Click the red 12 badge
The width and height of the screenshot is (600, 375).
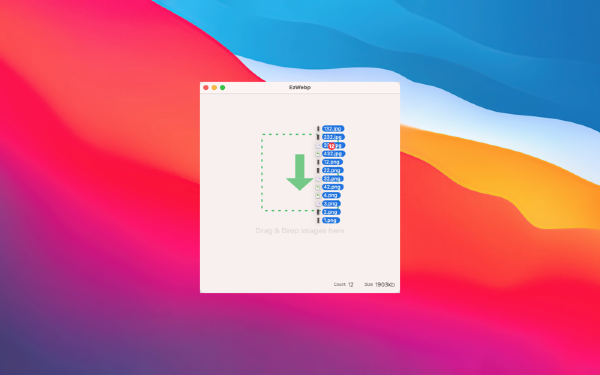331,146
